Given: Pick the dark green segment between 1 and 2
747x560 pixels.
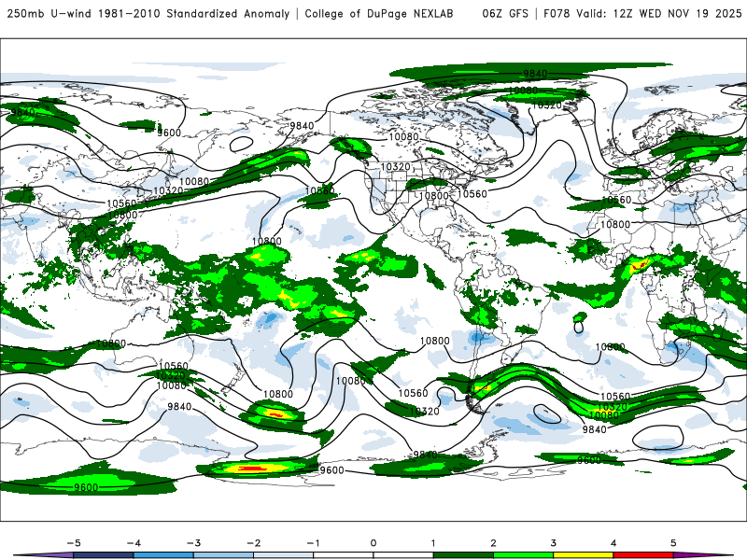Looking at the screenshot, I should coord(463,555).
